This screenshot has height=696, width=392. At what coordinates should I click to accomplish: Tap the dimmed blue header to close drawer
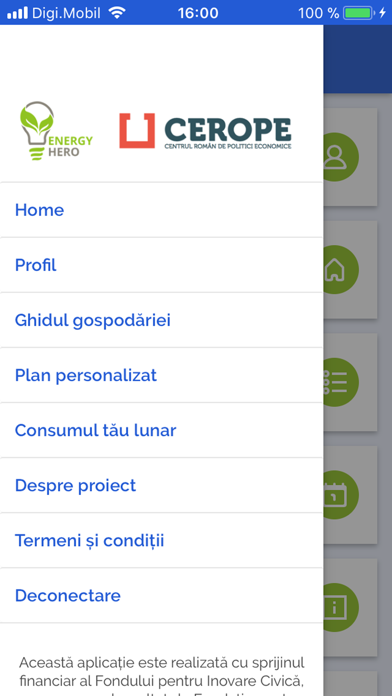click(x=357, y=59)
